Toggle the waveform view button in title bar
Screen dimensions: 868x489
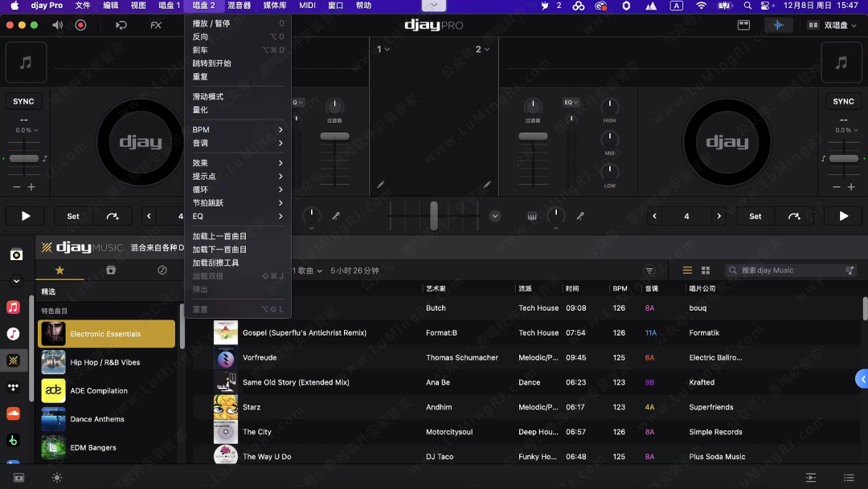(x=778, y=25)
